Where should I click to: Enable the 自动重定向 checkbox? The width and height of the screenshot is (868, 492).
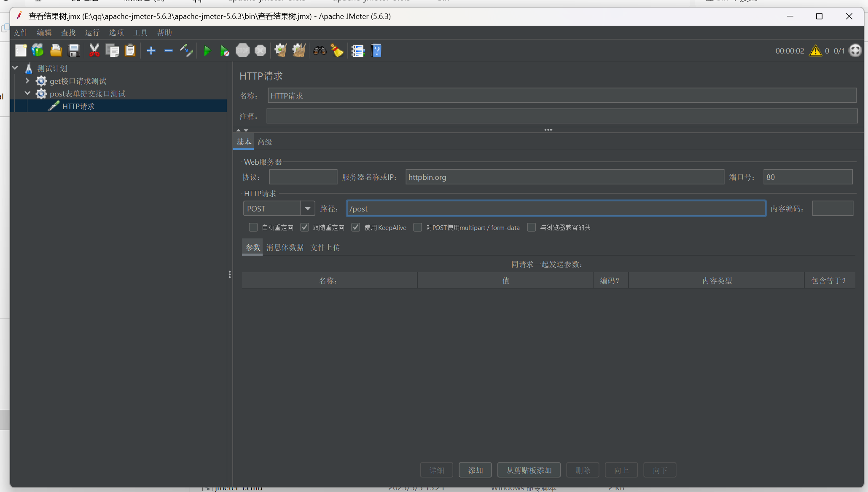pos(253,227)
